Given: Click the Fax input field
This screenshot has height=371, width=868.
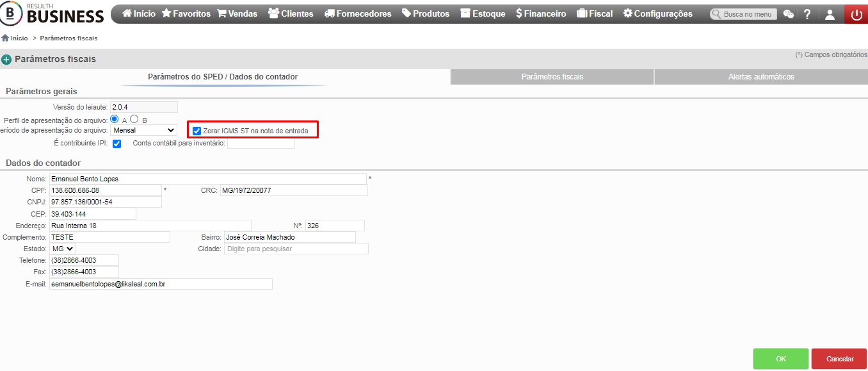Looking at the screenshot, I should (x=84, y=272).
